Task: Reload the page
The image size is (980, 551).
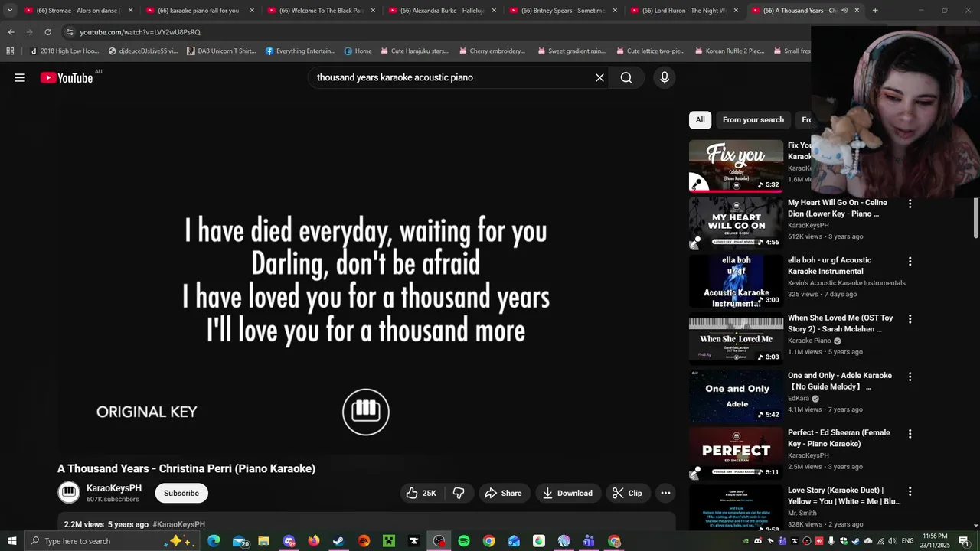Action: tap(47, 32)
